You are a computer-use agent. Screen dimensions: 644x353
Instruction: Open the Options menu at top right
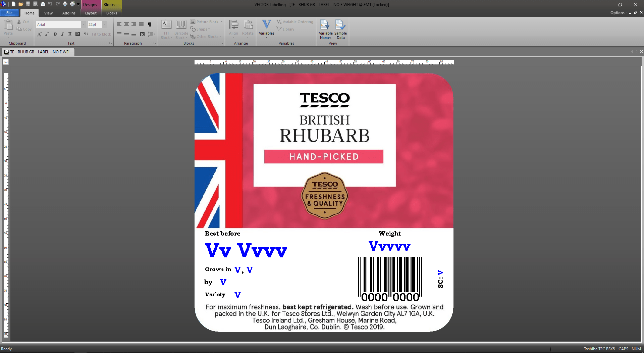coord(619,13)
